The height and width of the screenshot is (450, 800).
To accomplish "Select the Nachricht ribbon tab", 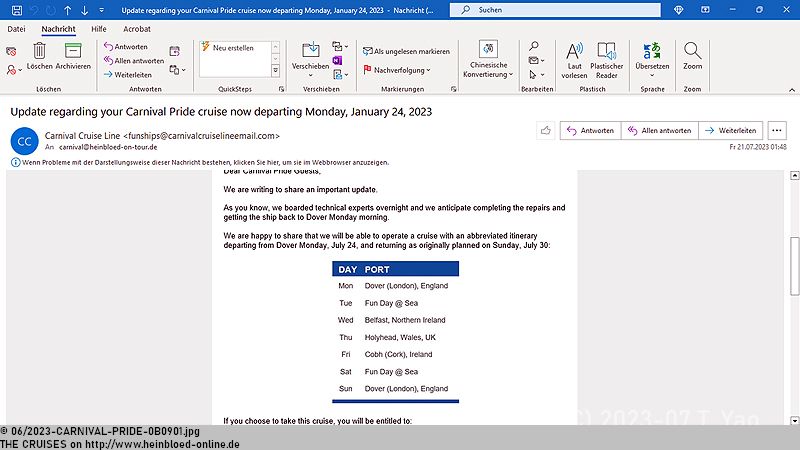I will 58,29.
